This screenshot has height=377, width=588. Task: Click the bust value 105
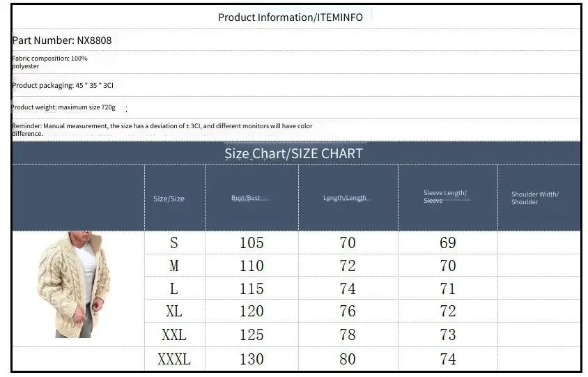coord(252,243)
